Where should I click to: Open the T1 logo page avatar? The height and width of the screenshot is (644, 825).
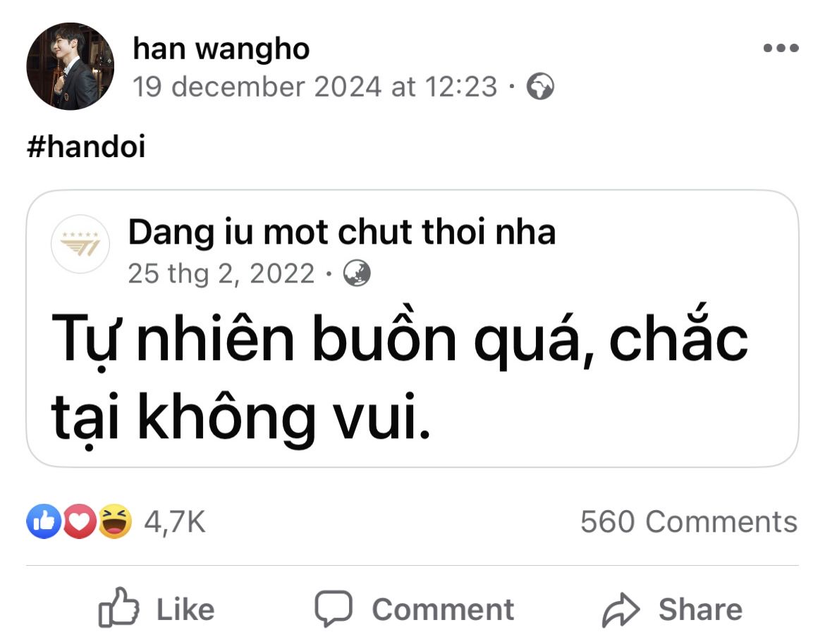tap(80, 244)
